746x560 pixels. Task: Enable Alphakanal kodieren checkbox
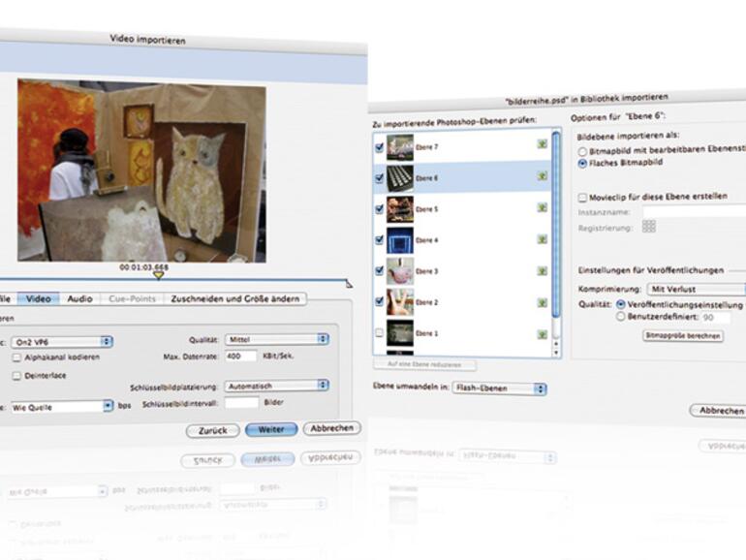16,358
